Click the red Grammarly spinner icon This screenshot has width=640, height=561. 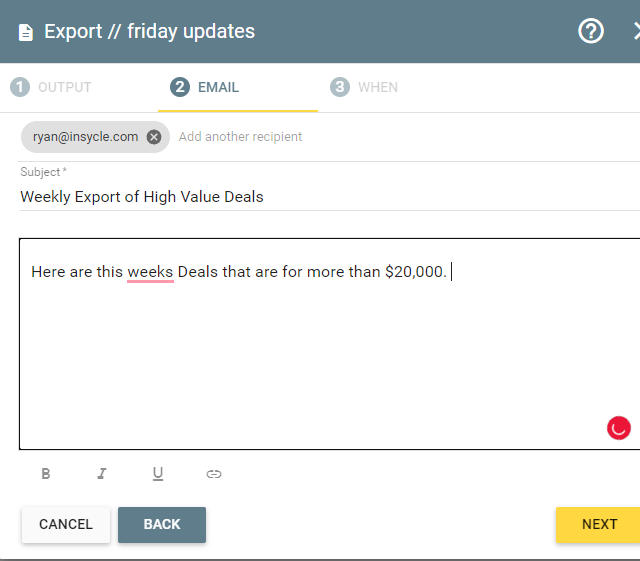(618, 428)
